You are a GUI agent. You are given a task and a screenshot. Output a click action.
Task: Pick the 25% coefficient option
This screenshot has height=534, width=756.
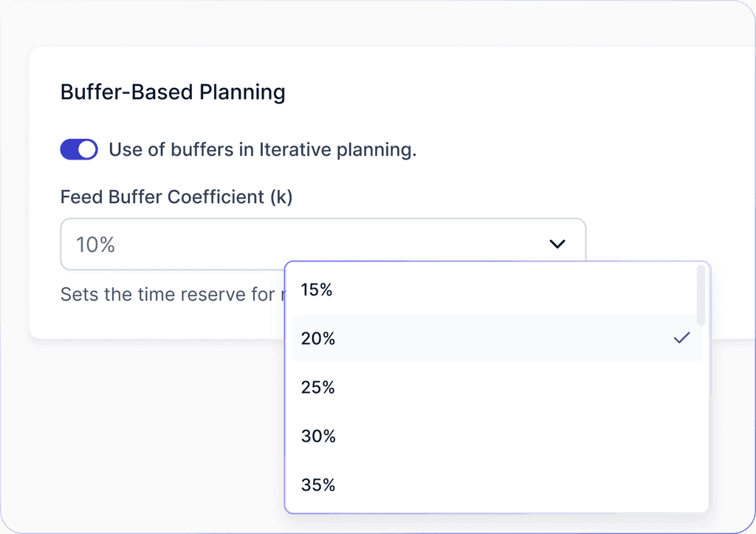(x=318, y=387)
